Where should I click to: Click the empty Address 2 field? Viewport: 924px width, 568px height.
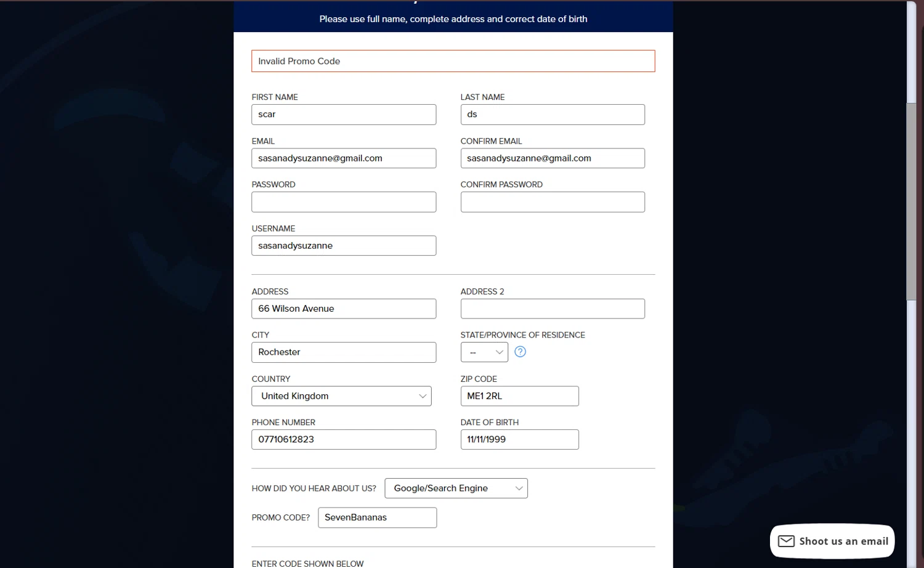(x=553, y=309)
